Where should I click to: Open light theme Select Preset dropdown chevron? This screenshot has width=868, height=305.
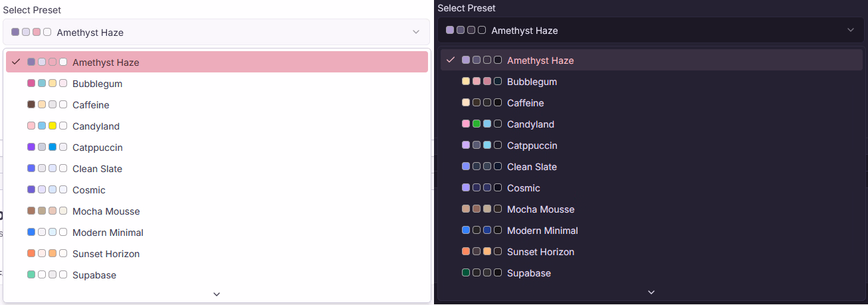click(x=416, y=32)
